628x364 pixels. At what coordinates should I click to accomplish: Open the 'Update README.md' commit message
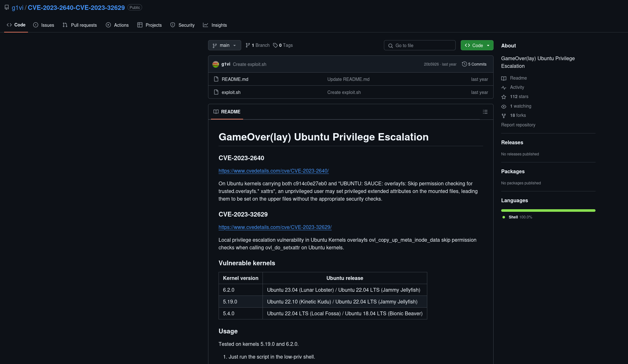tap(348, 79)
